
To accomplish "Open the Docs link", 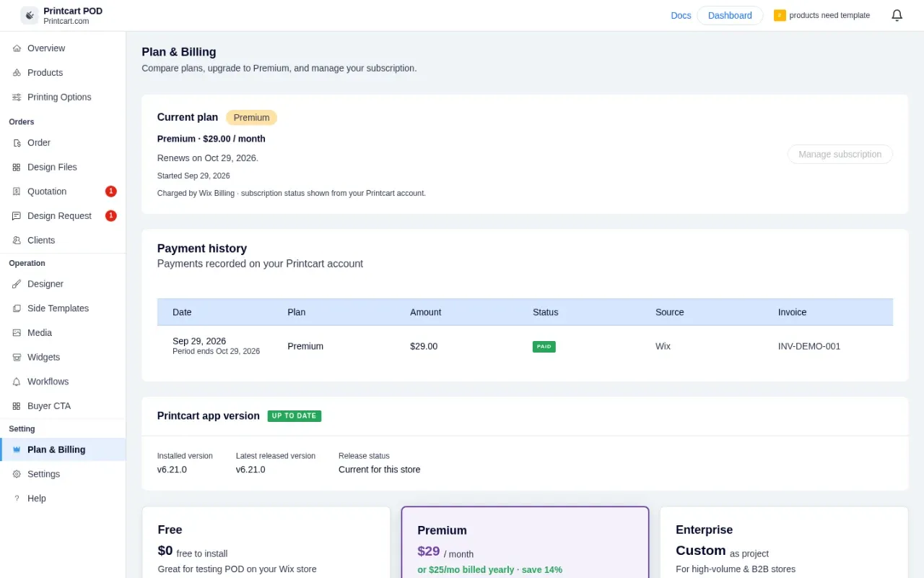I will click(x=681, y=15).
